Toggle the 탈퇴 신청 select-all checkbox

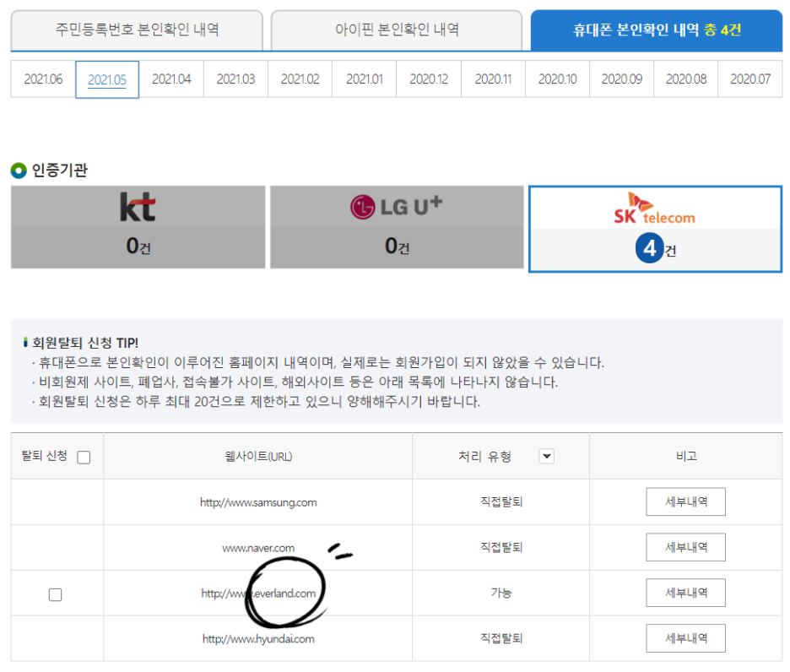[84, 458]
